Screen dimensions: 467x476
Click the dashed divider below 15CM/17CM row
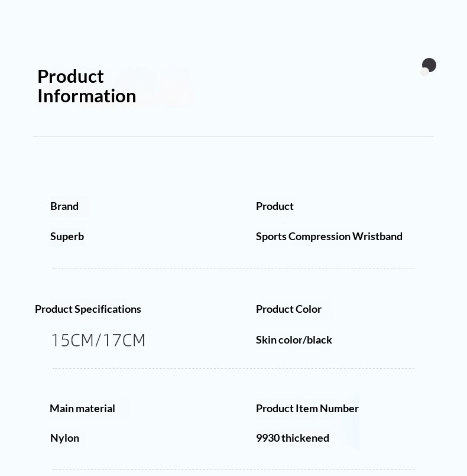[233, 368]
